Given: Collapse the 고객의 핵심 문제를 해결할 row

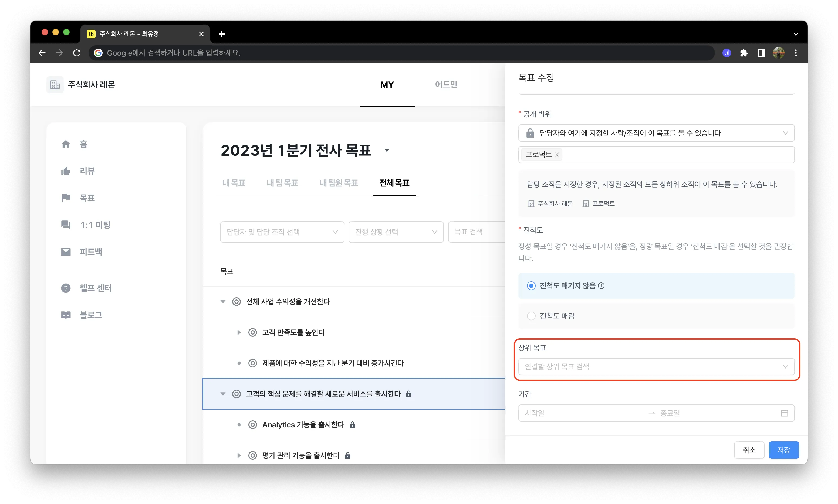Looking at the screenshot, I should click(x=223, y=394).
